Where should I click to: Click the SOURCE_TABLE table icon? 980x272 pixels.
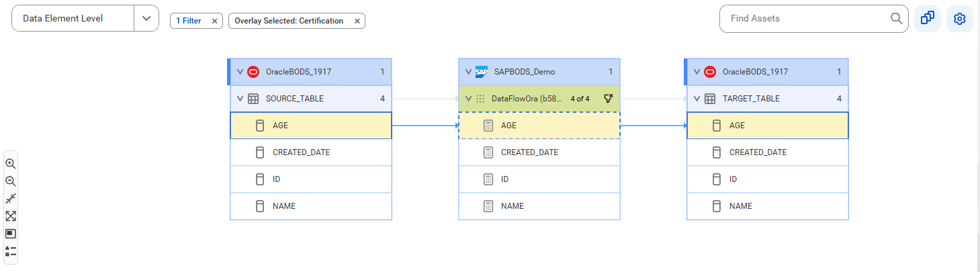tap(253, 99)
